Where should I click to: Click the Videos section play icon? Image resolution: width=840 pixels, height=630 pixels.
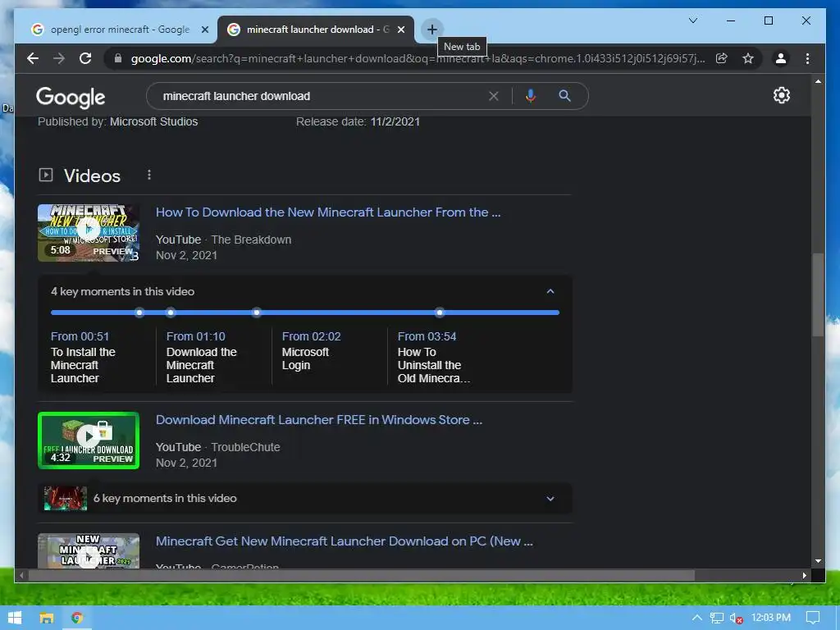[x=46, y=175]
